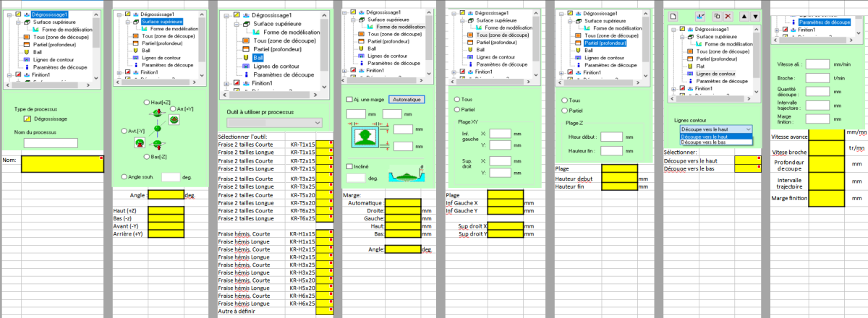Choose Découpe vers le bas in dropdown list

716,142
